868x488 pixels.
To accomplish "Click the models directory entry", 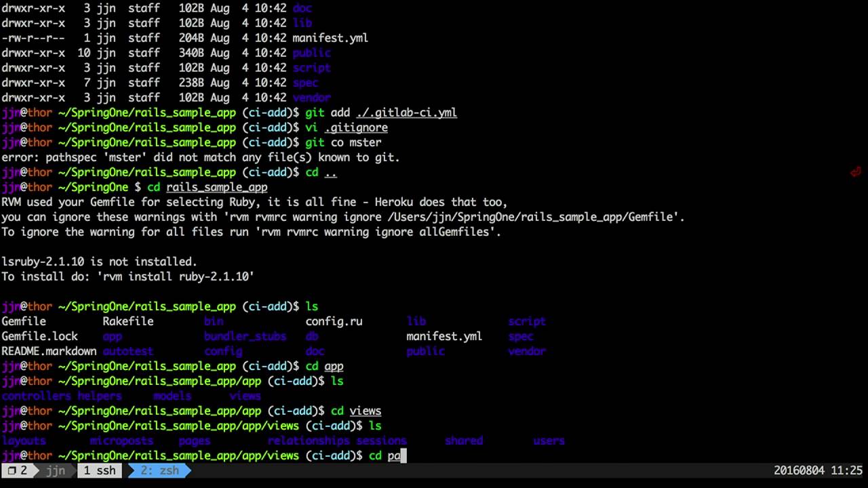I will coord(172,396).
